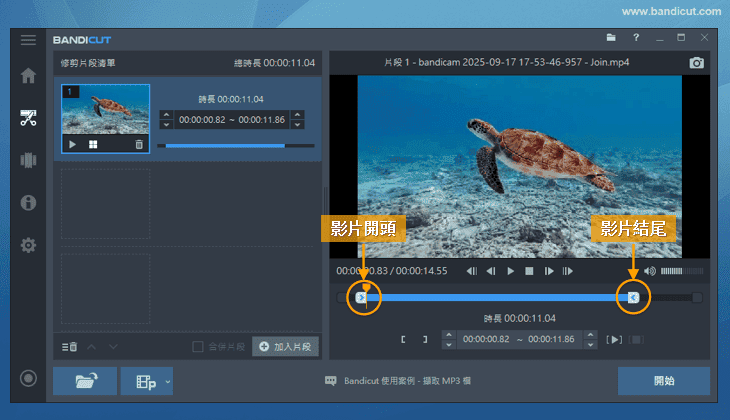
Task: Select the Cut mode scissors icon
Action: (x=28, y=118)
